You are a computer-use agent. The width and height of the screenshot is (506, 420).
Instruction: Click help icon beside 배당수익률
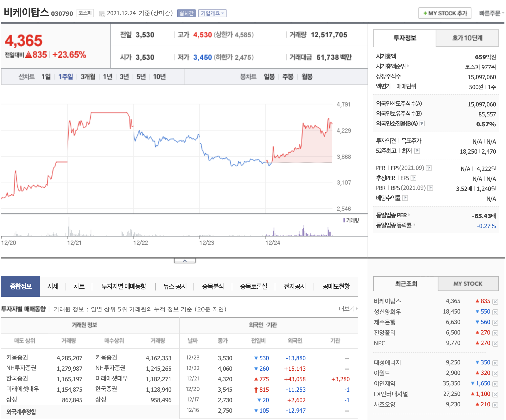(x=405, y=198)
